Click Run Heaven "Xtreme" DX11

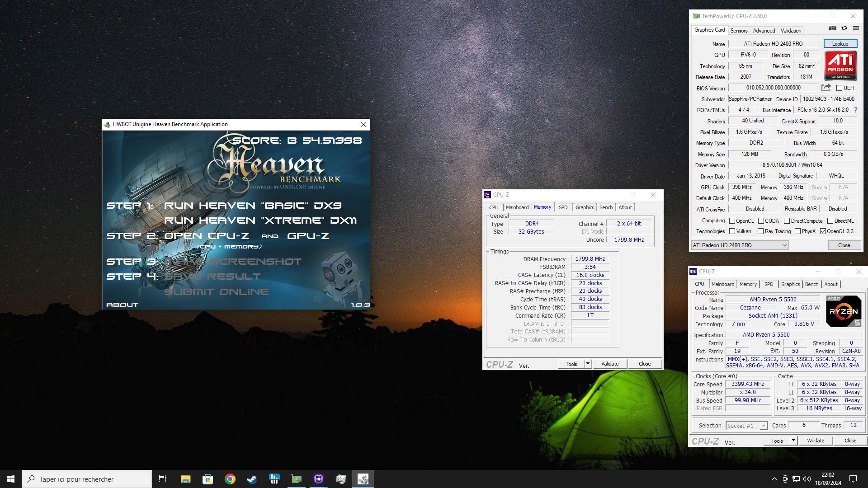(x=260, y=221)
